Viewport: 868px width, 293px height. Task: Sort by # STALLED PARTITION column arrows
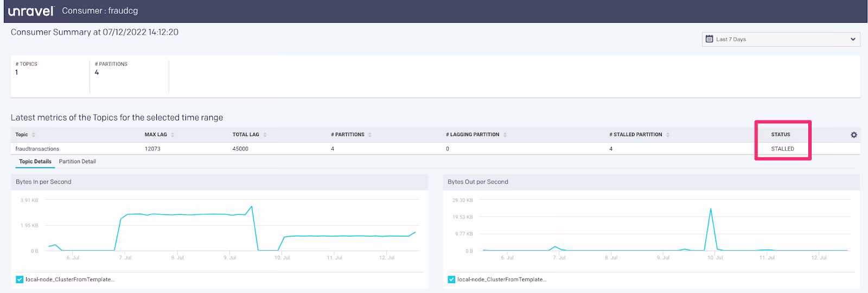tap(668, 135)
